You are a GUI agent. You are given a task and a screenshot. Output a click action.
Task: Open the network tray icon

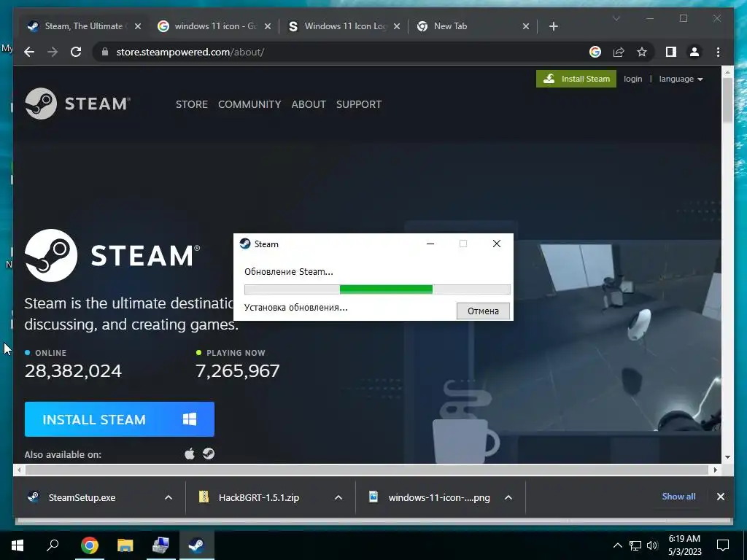635,545
